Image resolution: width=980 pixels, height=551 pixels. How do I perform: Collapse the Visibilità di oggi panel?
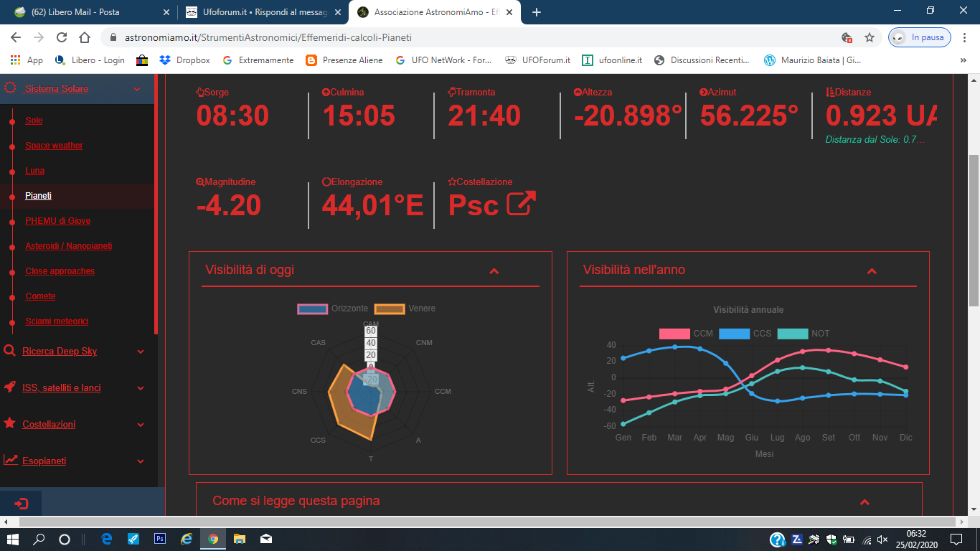pyautogui.click(x=494, y=270)
